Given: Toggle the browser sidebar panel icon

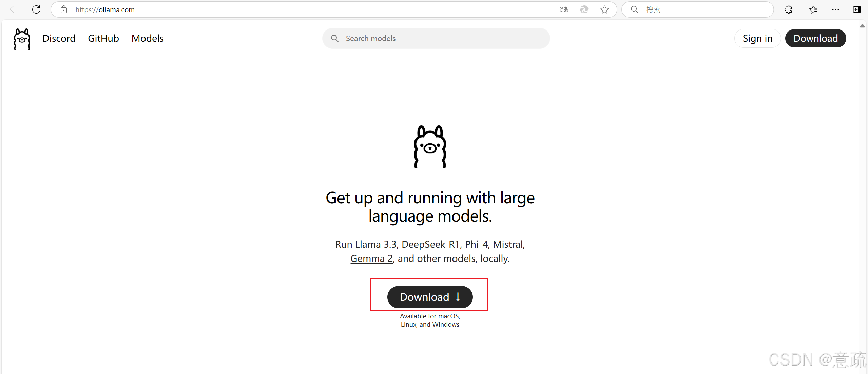Looking at the screenshot, I should tap(857, 9).
